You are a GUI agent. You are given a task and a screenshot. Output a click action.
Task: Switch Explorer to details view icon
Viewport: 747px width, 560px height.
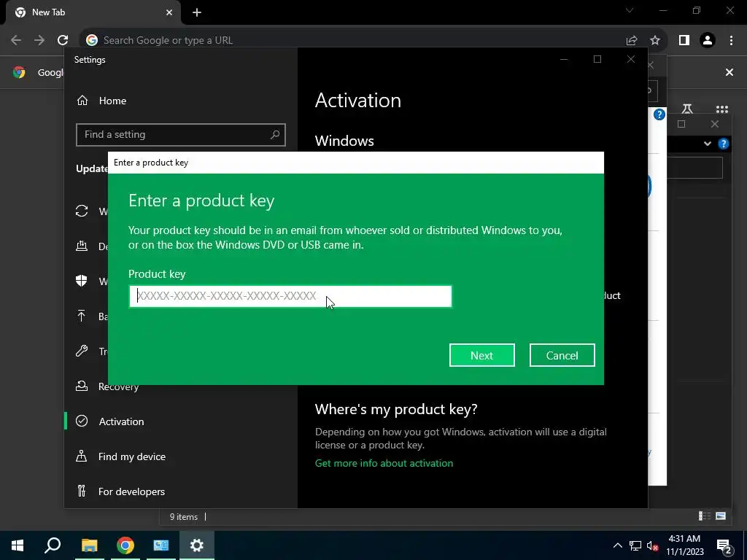click(x=704, y=516)
